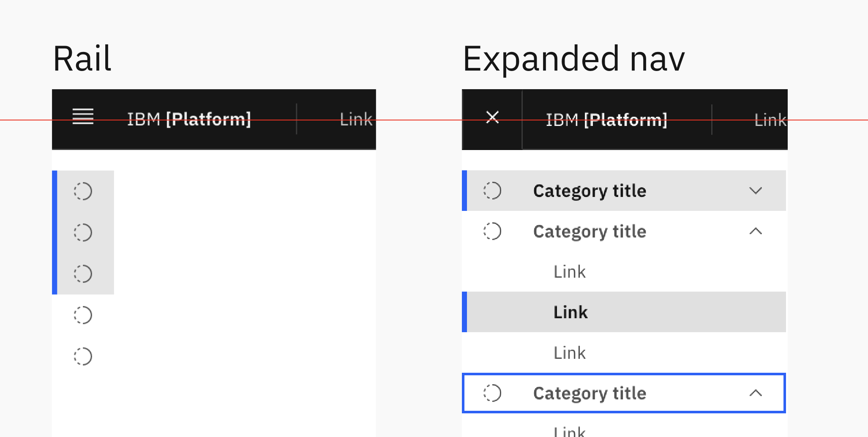Select the first rail icon in the highlighted group
The image size is (868, 437).
83,191
